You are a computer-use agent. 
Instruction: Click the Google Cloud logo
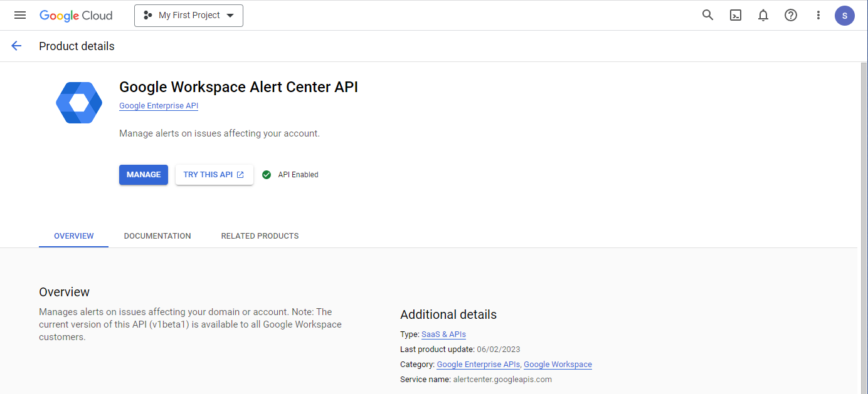(x=76, y=16)
